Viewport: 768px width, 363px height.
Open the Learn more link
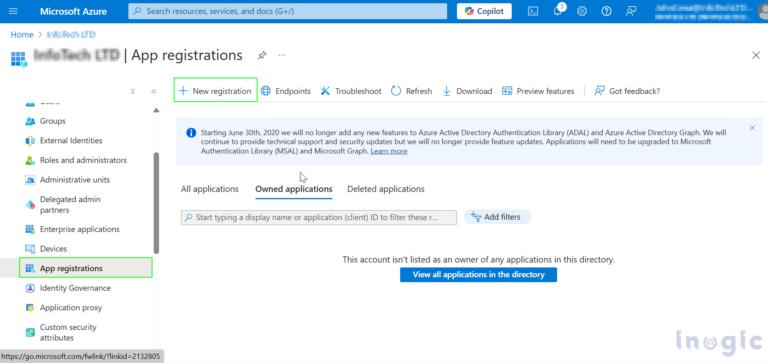(389, 151)
